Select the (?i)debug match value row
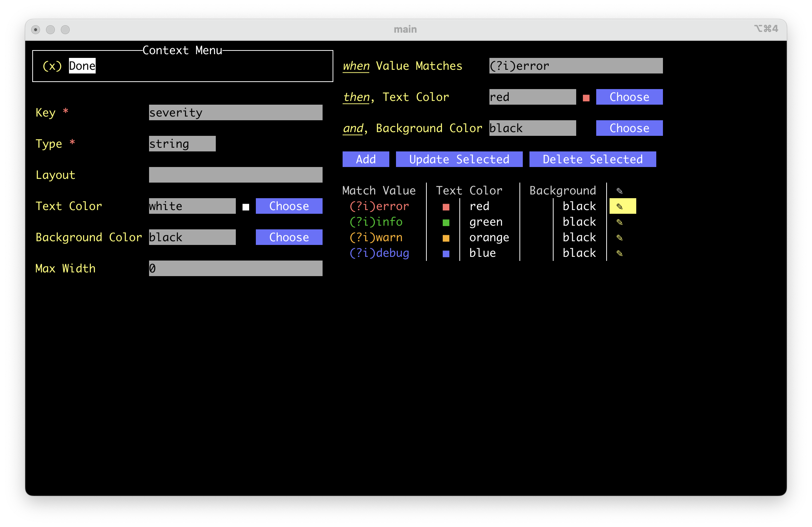 (x=379, y=253)
